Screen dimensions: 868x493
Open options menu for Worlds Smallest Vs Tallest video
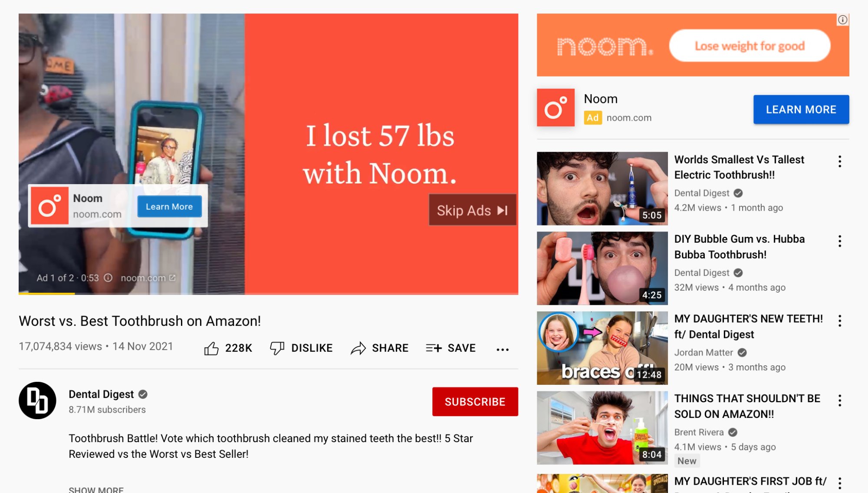point(839,162)
